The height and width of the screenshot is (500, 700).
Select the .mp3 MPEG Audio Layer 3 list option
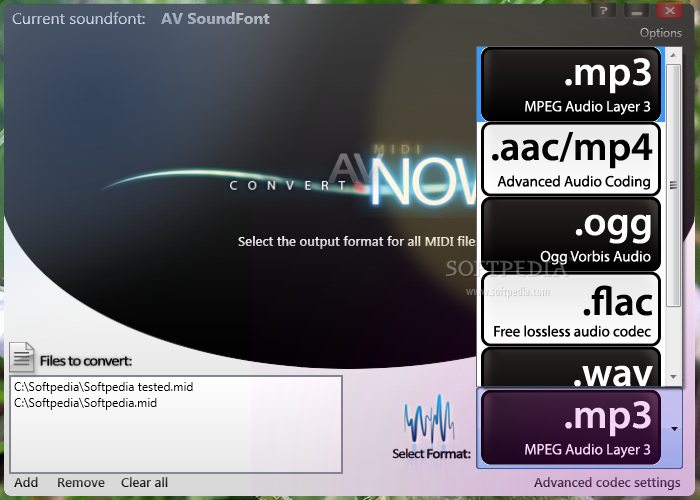(x=571, y=84)
